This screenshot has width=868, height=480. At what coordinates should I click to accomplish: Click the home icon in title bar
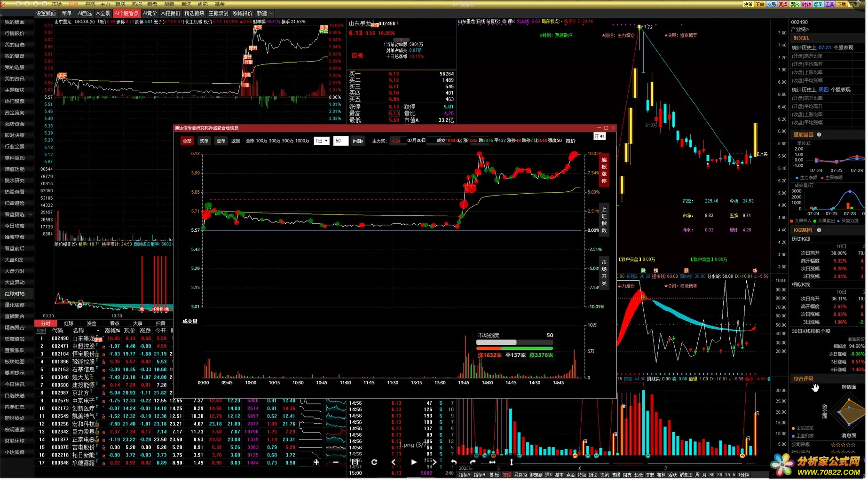pyautogui.click(x=18, y=4)
